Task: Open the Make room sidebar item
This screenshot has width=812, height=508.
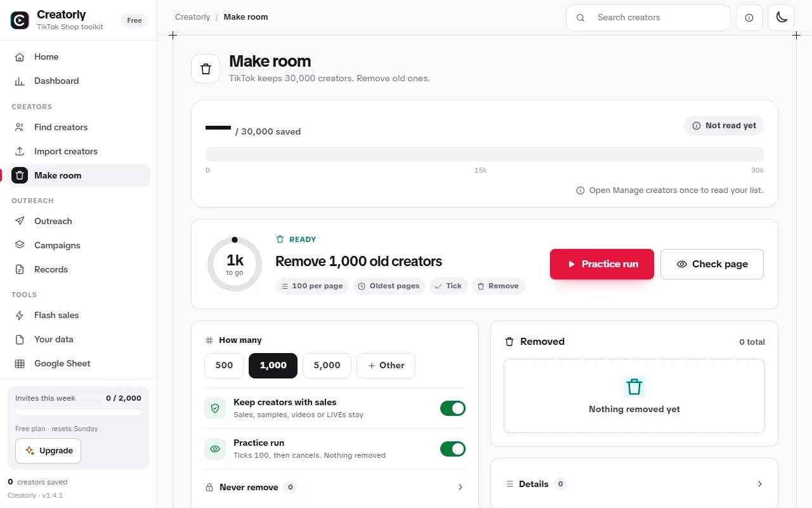Action: coord(79,175)
